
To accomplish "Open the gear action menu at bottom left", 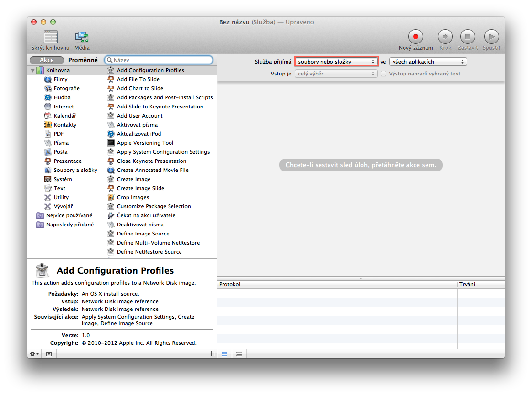I will (x=34, y=354).
